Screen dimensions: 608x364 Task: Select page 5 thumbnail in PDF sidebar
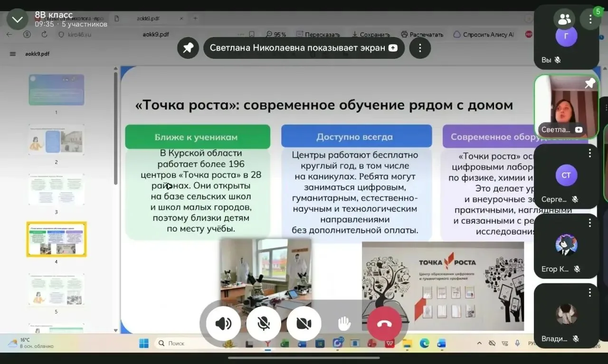point(56,289)
